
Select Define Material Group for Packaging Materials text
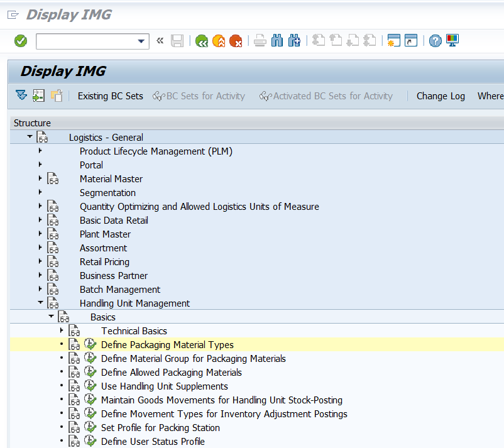(x=193, y=359)
